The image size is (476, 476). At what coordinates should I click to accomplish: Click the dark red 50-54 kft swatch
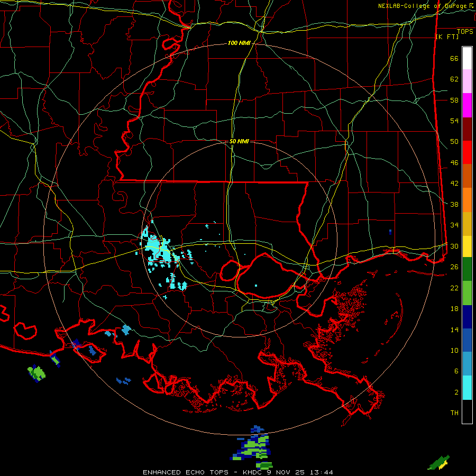coord(467,129)
